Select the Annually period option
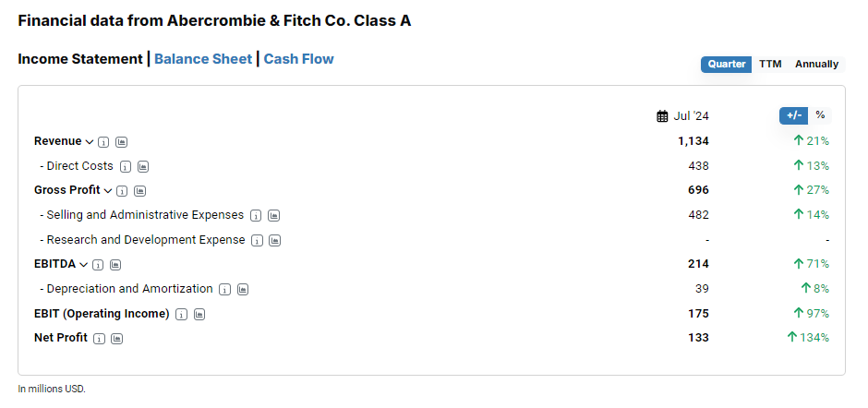Screen dimensions: 868x408 816,65
